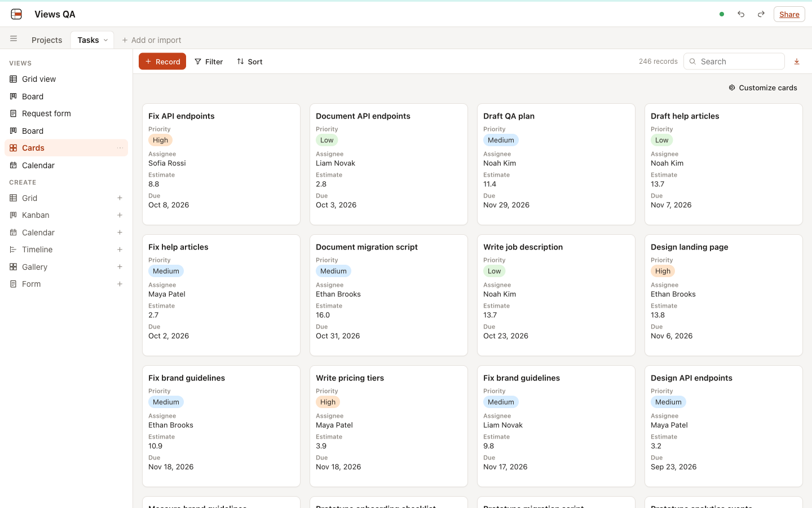Viewport: 812px width, 508px height.
Task: Open the second Board view
Action: [67, 131]
